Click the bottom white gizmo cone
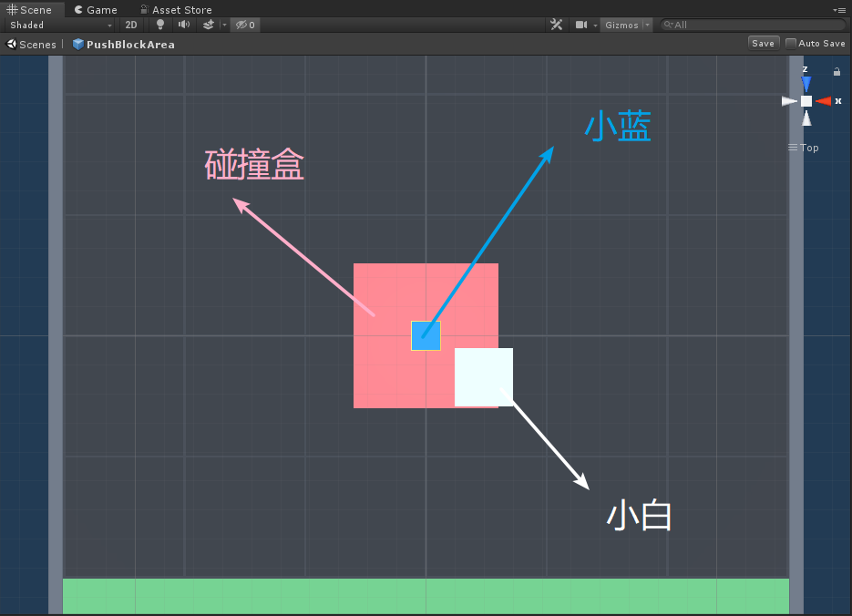This screenshot has height=616, width=852. click(x=807, y=118)
